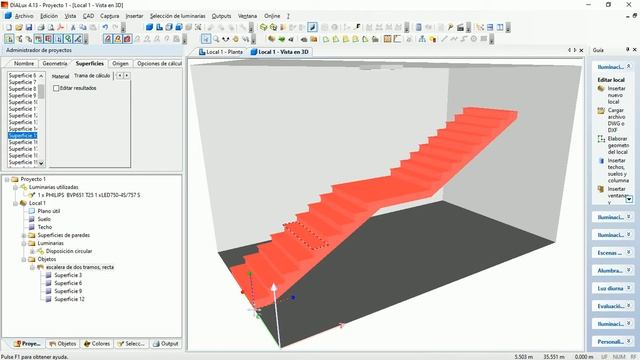This screenshot has height=360, width=640.
Task: Collapse the Luminarias utilizadas node
Action: pyautogui.click(x=15, y=187)
